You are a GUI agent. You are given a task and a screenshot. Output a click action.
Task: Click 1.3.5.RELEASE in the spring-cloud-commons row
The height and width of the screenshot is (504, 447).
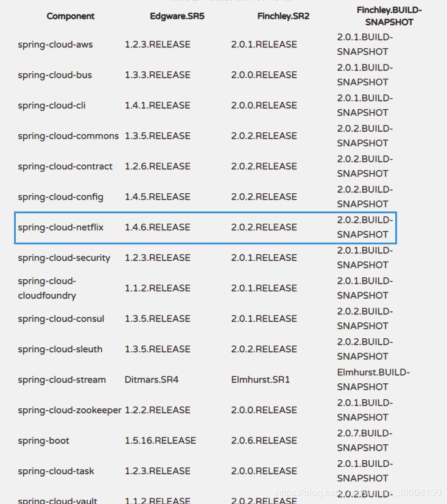tap(157, 136)
